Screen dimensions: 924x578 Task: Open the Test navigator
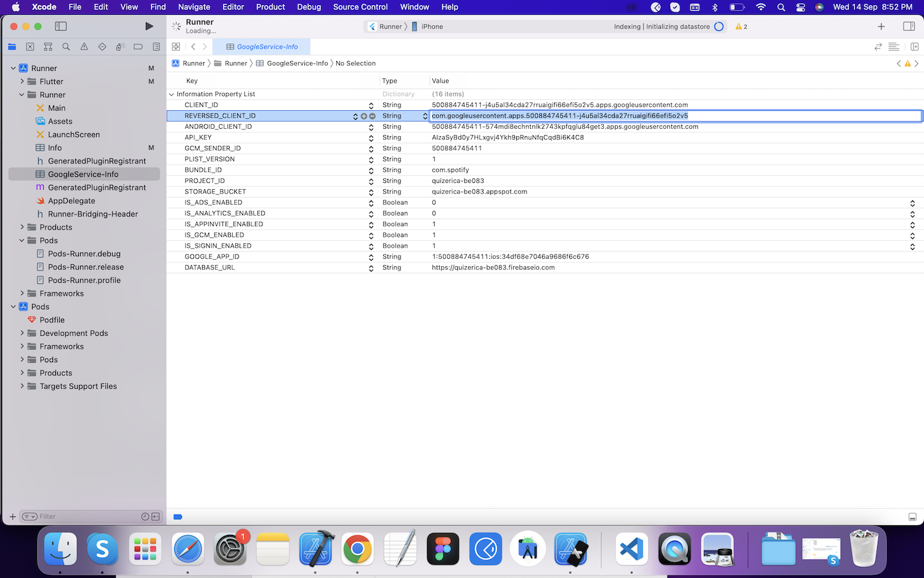pos(102,47)
